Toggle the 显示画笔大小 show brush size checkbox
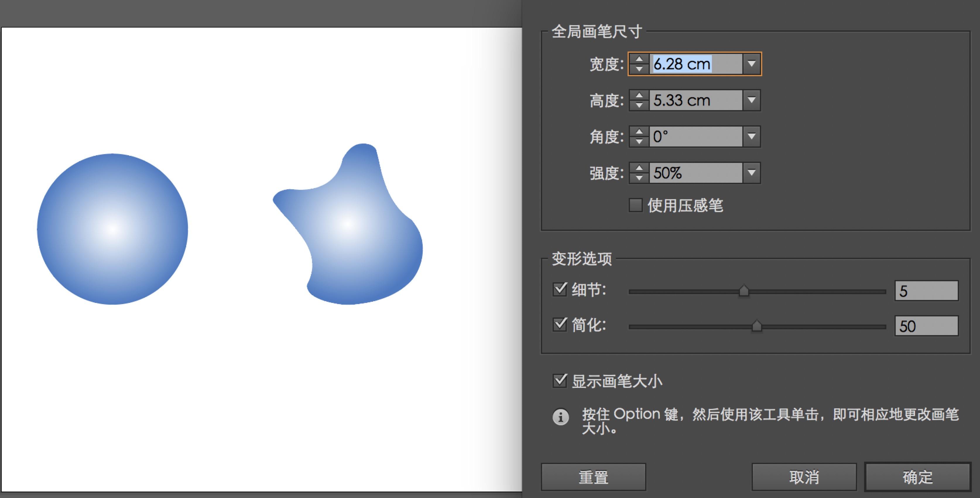980x498 pixels. [x=560, y=381]
